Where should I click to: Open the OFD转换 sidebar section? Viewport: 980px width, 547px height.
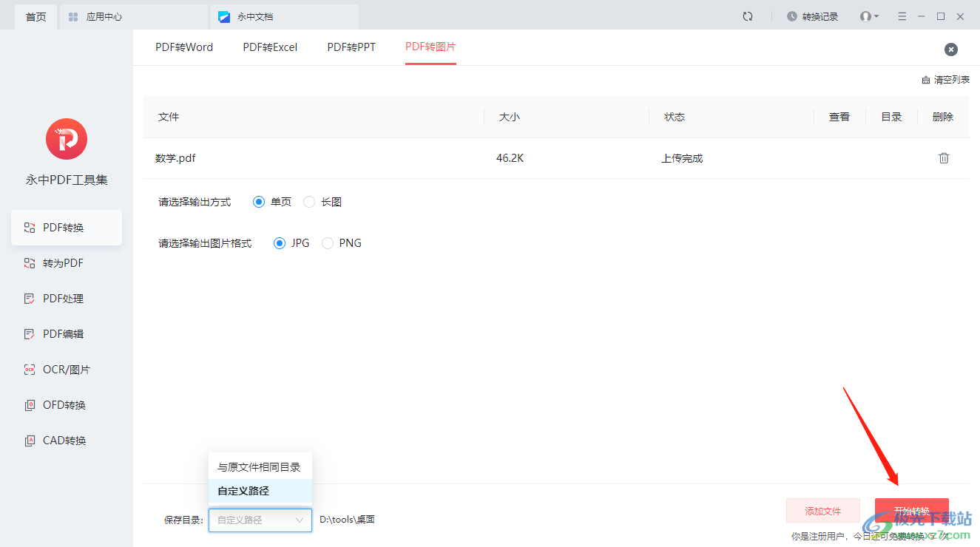tap(66, 405)
